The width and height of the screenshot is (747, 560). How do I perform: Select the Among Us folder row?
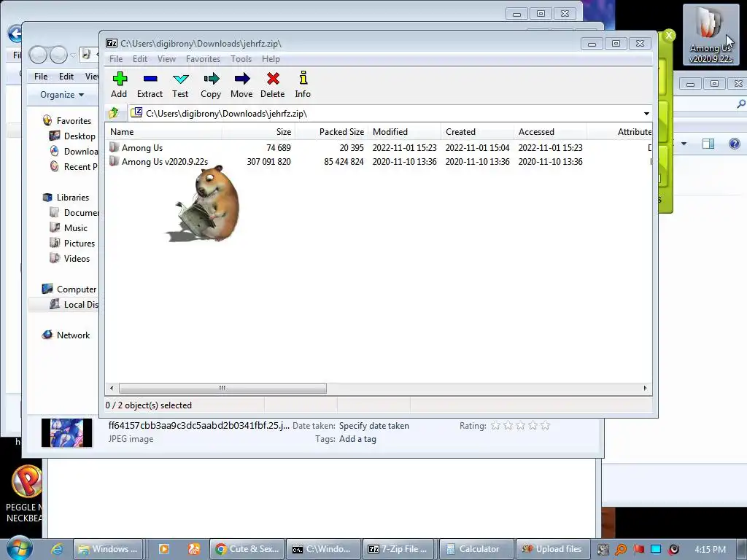(x=379, y=147)
